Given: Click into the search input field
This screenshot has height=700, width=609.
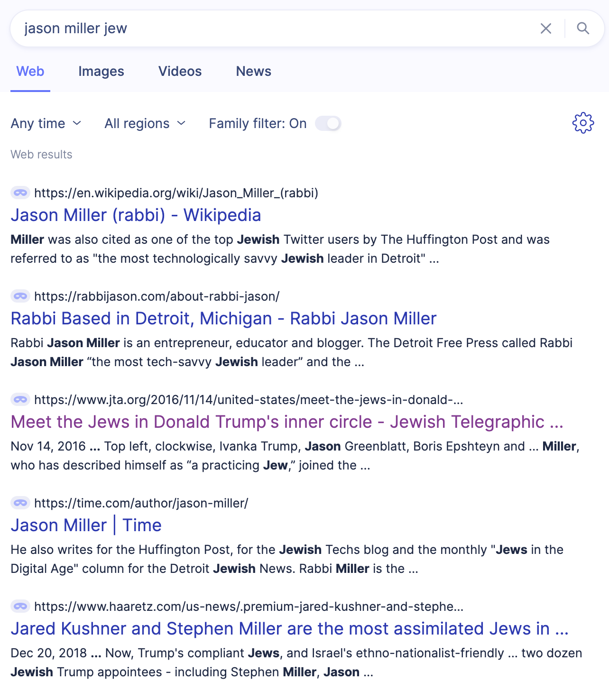Looking at the screenshot, I should [x=275, y=28].
